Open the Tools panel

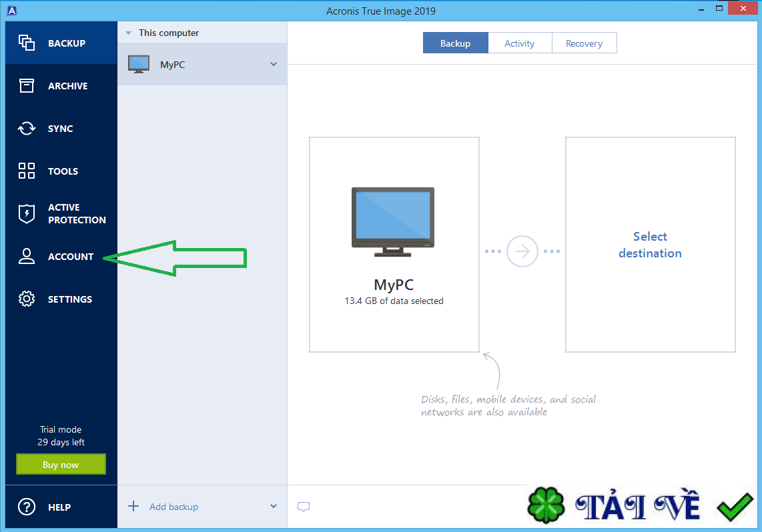click(x=27, y=171)
